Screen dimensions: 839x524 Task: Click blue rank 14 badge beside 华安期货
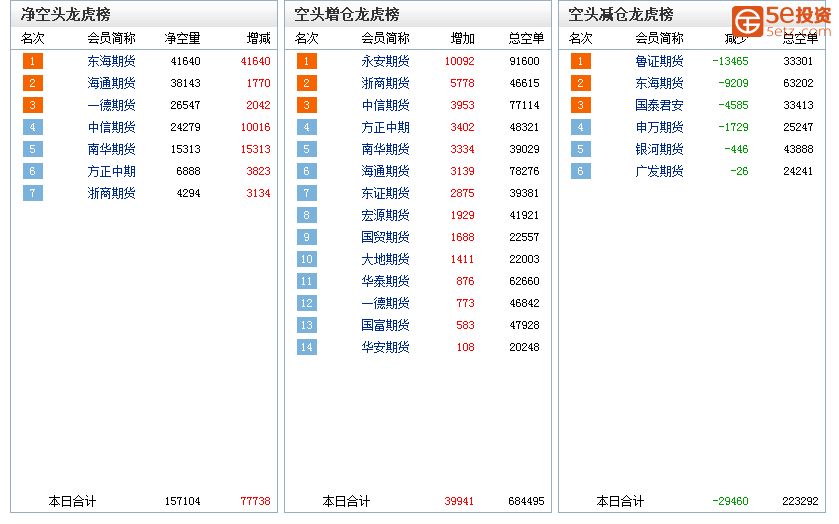click(x=307, y=347)
